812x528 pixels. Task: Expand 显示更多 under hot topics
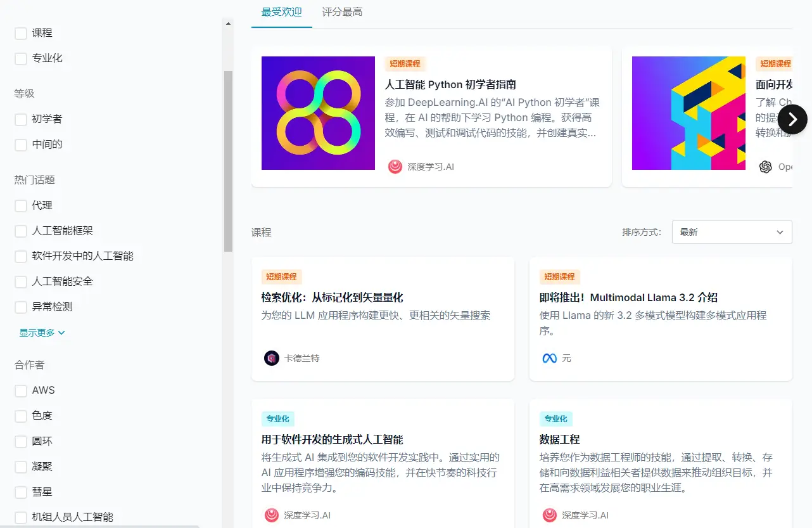[x=42, y=333]
